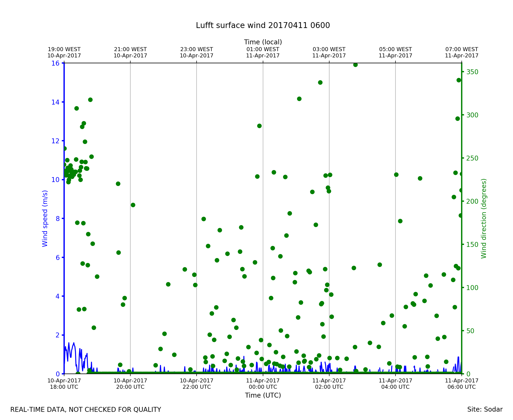The width and height of the screenshot is (513, 420).
Task: Click the '05:00 WEST 11-Apr-2017' tick label
Action: 395,52
